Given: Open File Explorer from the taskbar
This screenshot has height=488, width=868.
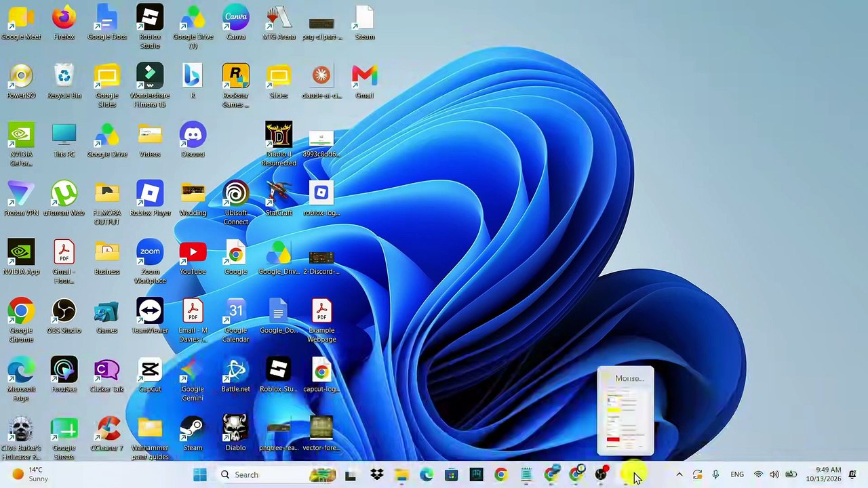Looking at the screenshot, I should click(x=401, y=474).
